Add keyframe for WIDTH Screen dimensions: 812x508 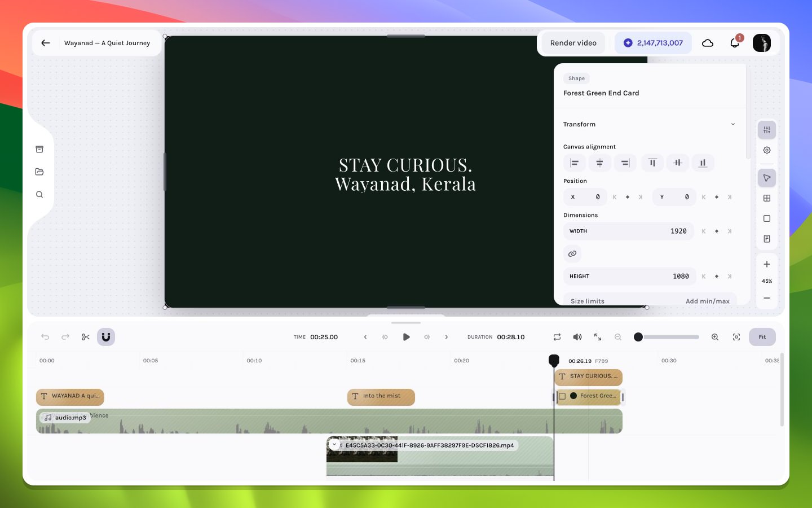click(x=717, y=231)
